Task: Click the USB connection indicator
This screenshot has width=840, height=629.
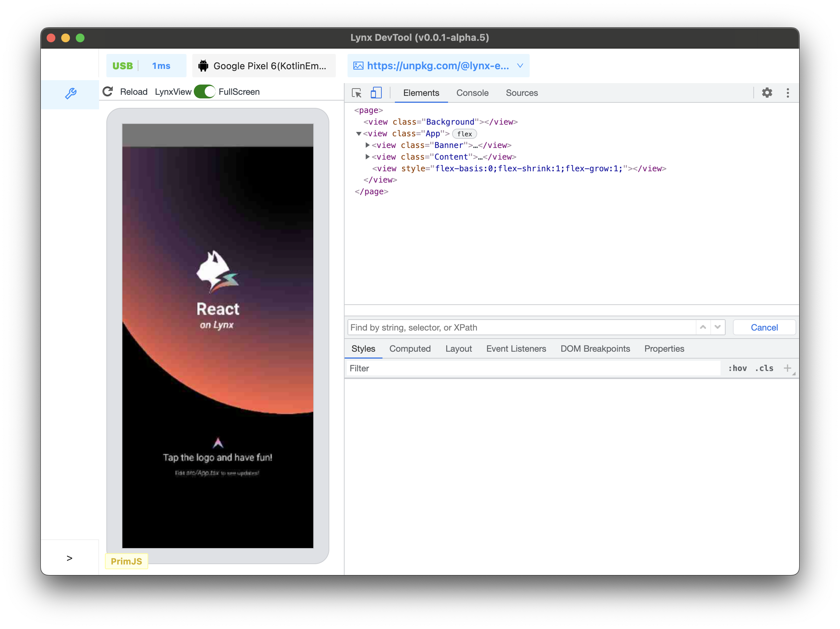Action: pos(122,66)
